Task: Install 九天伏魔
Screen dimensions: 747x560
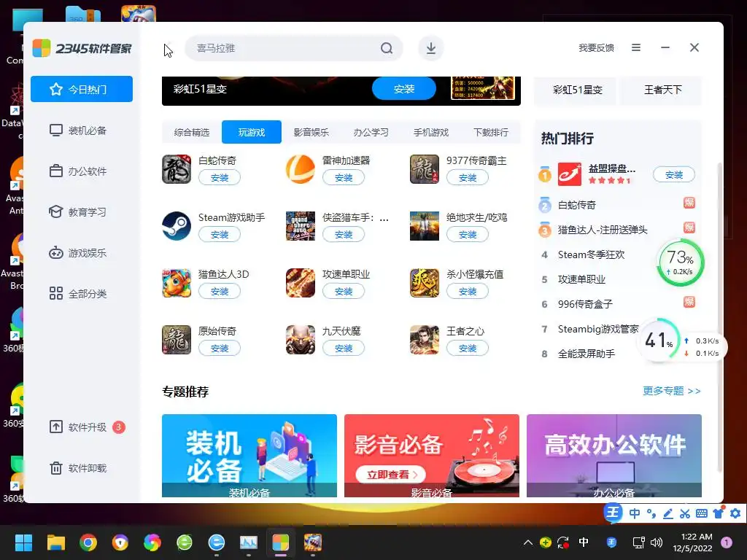Action: point(344,348)
